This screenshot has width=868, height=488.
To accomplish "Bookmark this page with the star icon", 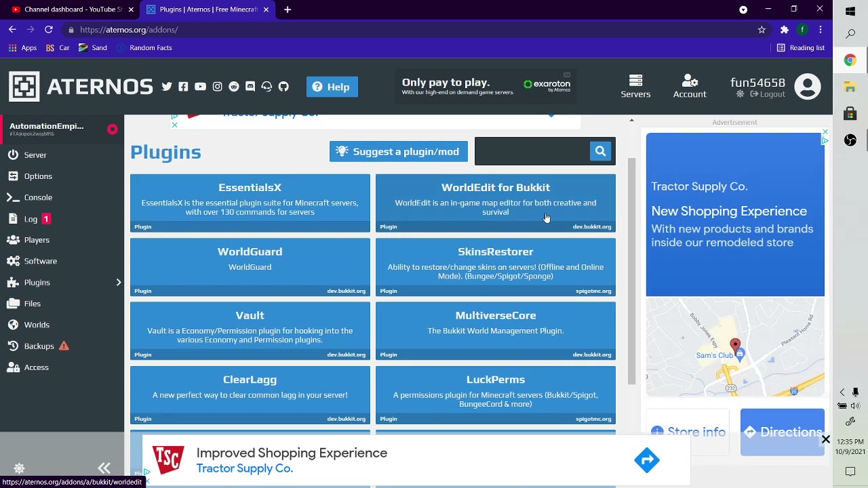I will 762,30.
